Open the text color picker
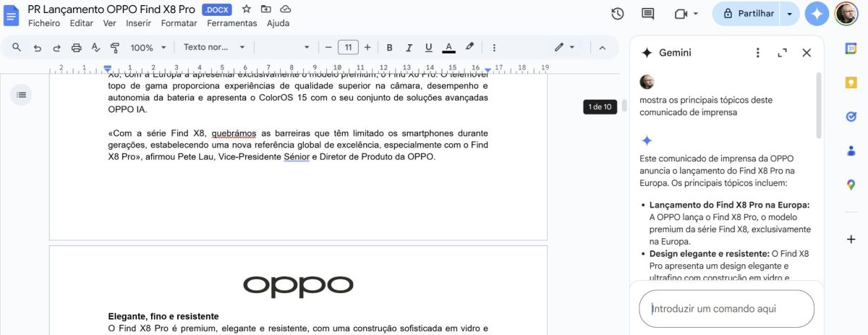 448,48
